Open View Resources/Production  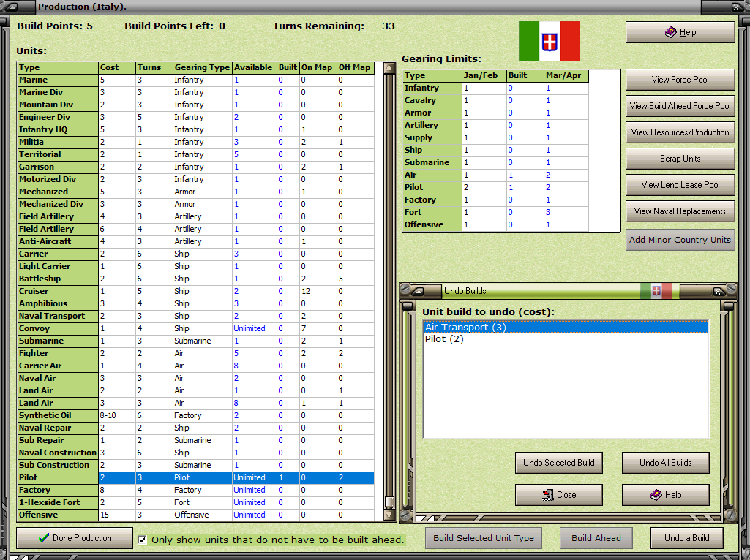tap(680, 132)
